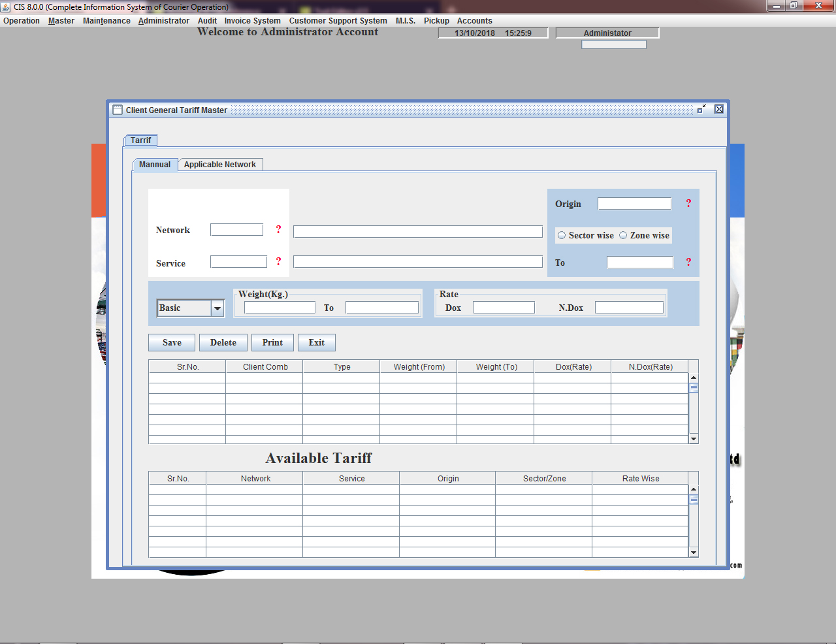836x644 pixels.
Task: Click the red question mark beside Origin
Action: point(688,203)
